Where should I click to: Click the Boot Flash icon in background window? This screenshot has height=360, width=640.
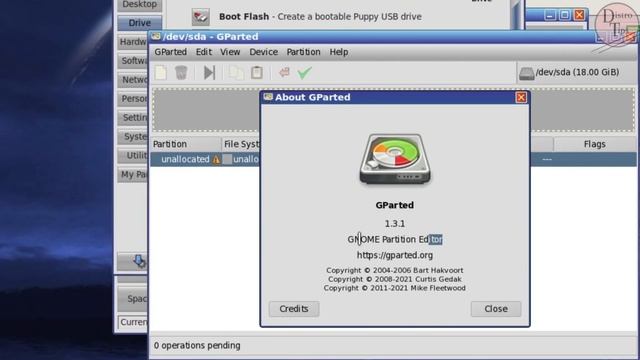(200, 17)
